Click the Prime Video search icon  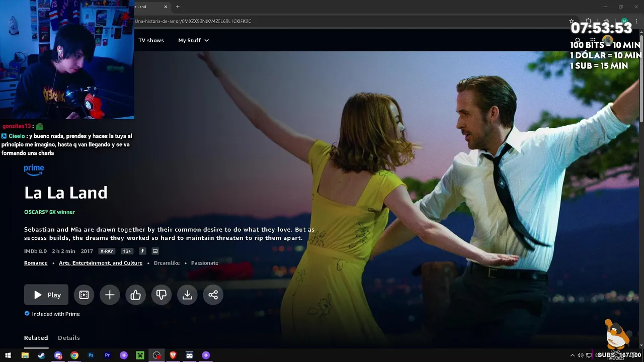point(578,40)
